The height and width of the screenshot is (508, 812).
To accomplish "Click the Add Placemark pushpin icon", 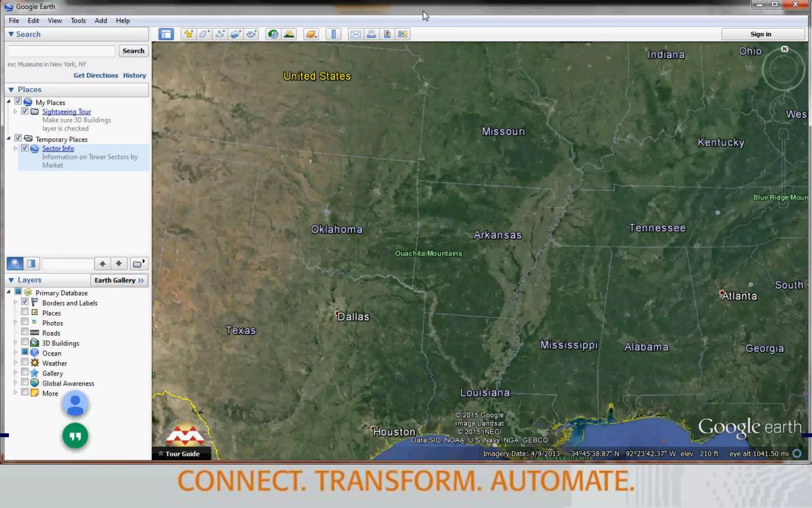I will [188, 34].
